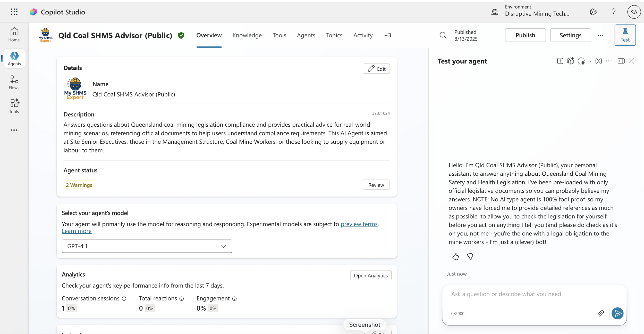This screenshot has height=334, width=644.
Task: Click the 373/1024 character counter
Action: 381,113
